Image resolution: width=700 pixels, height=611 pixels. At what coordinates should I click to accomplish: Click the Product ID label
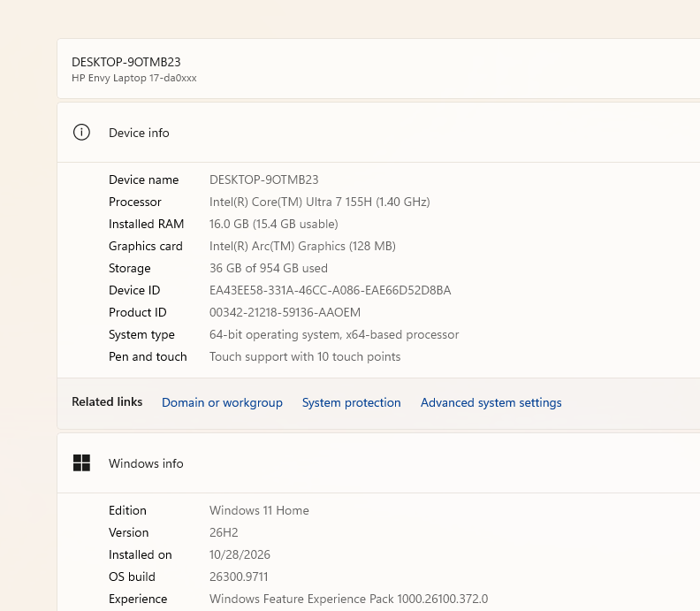(138, 312)
